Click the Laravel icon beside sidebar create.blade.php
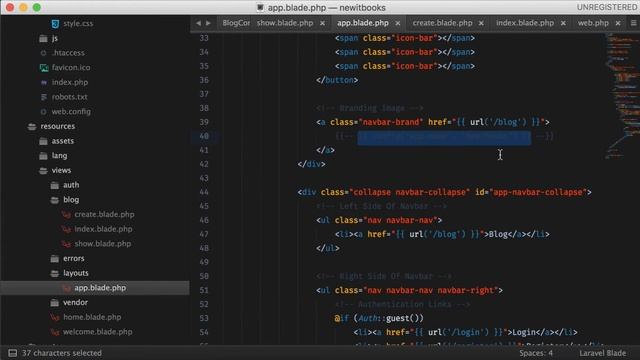Viewport: 640px width, 360px height. [66, 215]
